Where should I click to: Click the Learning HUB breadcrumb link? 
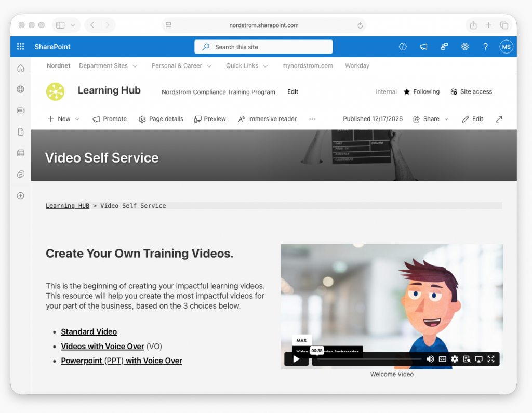coord(68,206)
